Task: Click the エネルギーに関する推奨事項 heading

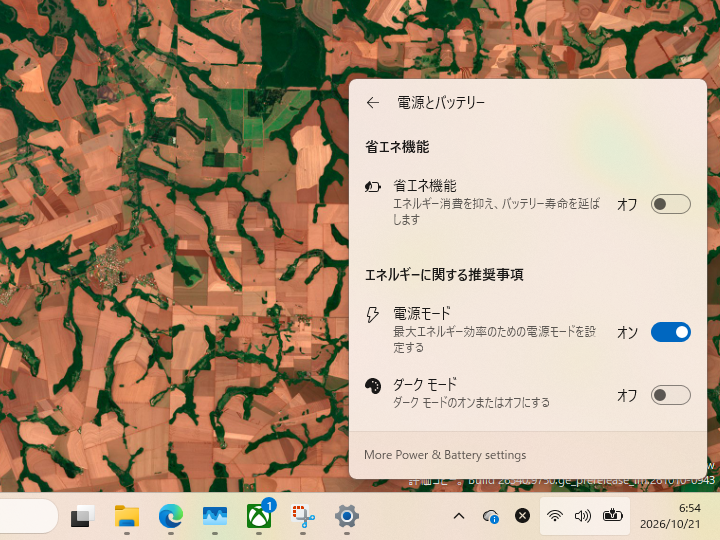Action: pyautogui.click(x=444, y=275)
